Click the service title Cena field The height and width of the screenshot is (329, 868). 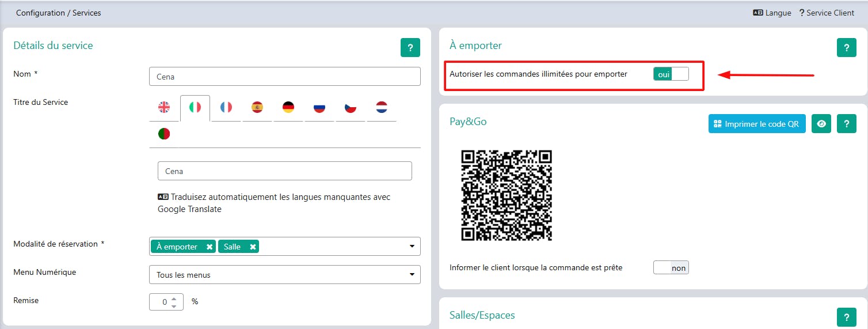coord(285,171)
